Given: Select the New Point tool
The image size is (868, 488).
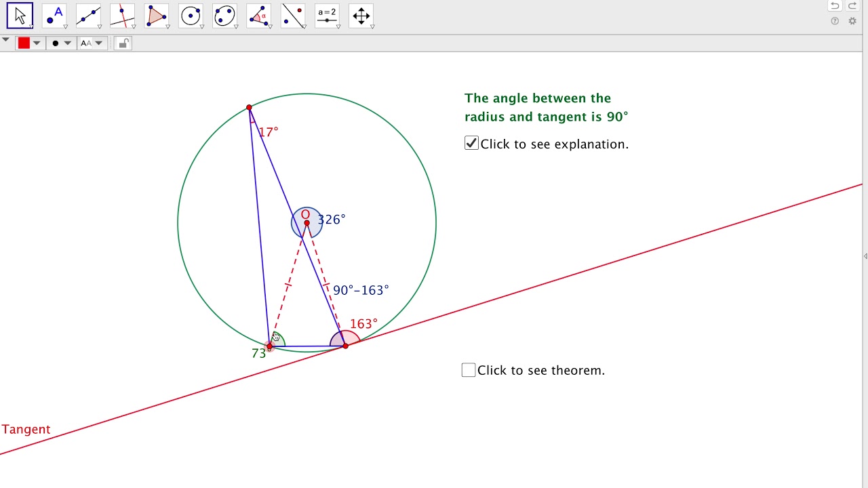Looking at the screenshot, I should click(54, 16).
